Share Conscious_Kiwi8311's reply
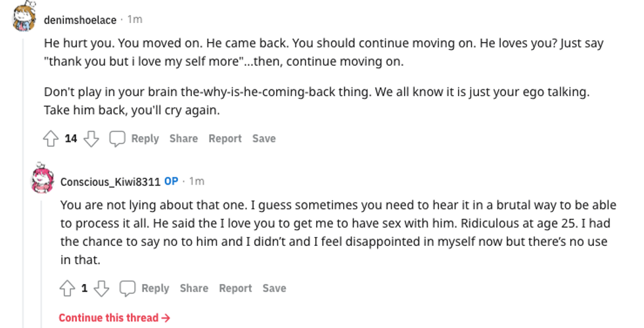Viewport: 644px width, 328px height. [x=194, y=289]
